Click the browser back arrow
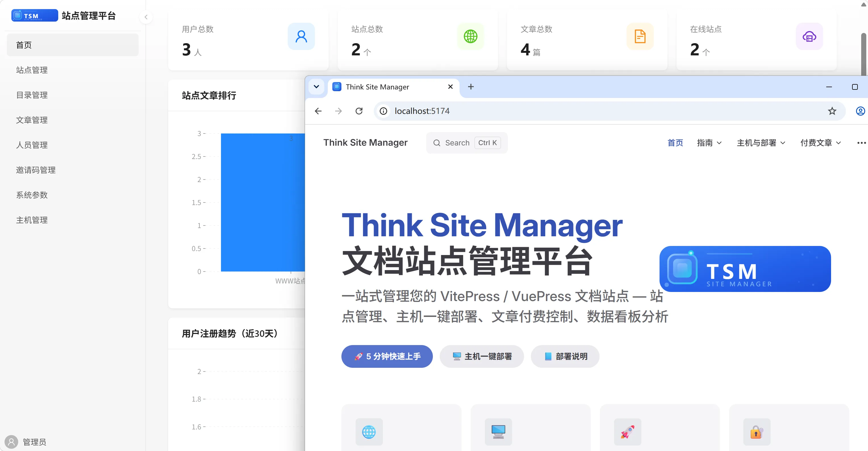 point(318,111)
